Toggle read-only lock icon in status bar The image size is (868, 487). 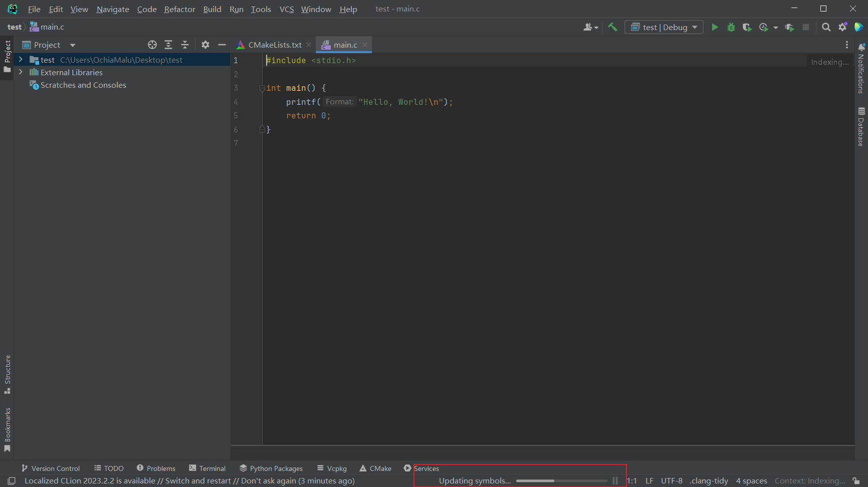856,480
